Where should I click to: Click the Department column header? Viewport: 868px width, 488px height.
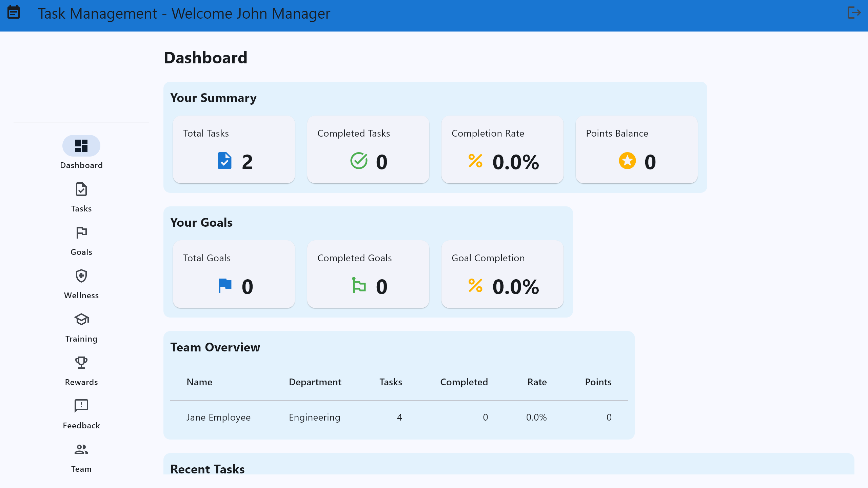pyautogui.click(x=315, y=382)
